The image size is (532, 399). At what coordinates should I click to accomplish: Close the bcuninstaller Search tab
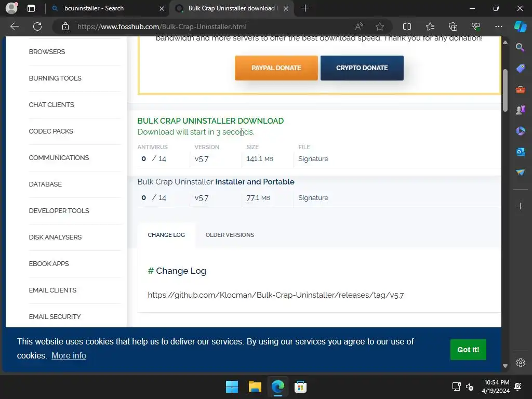click(162, 8)
